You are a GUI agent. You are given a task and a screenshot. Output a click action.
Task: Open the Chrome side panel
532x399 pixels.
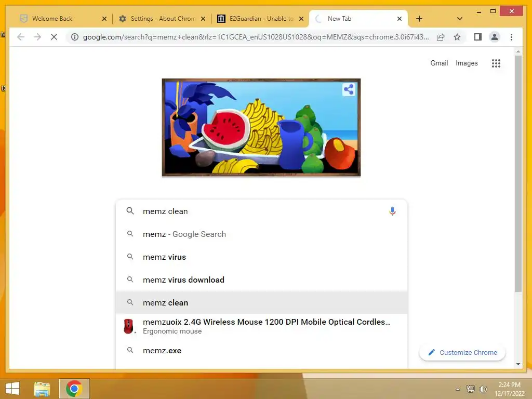[x=478, y=37]
